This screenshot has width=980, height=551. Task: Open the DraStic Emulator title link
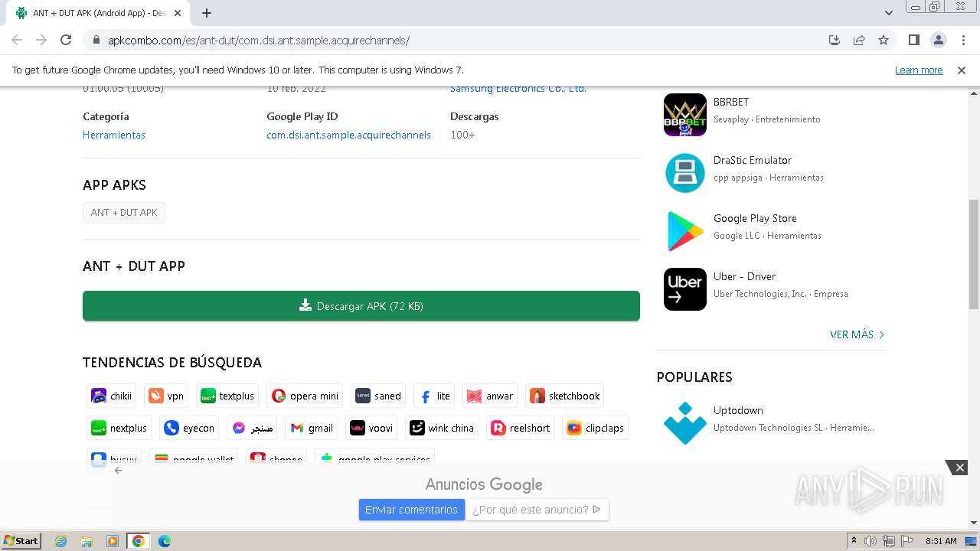tap(753, 160)
